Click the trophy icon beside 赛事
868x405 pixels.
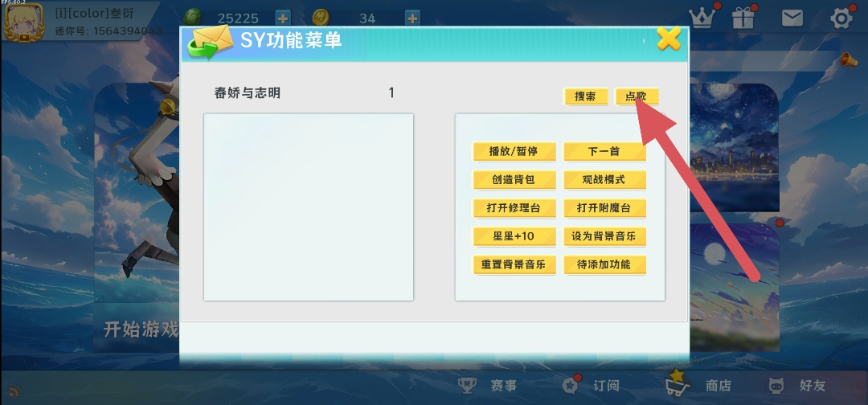[x=467, y=386]
